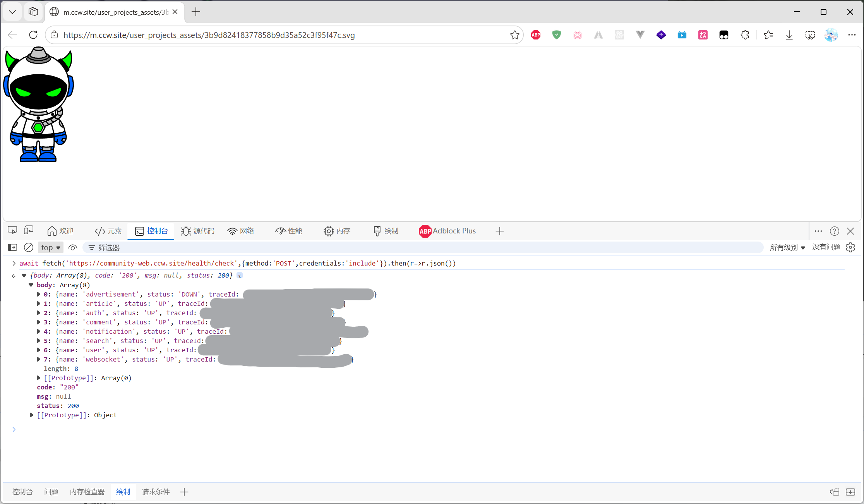Create live expression eye icon

pos(73,247)
